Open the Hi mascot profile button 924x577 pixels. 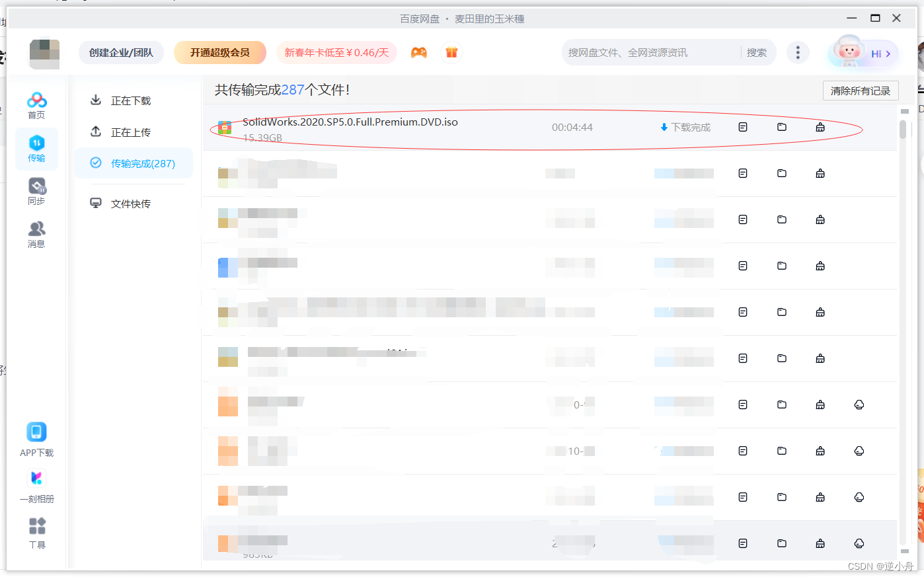pyautogui.click(x=863, y=52)
